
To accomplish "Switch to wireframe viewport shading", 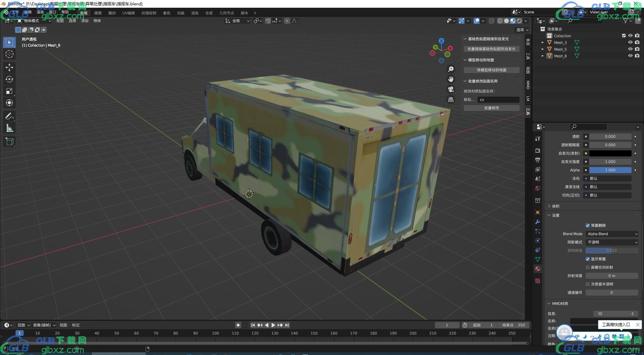I will point(500,21).
